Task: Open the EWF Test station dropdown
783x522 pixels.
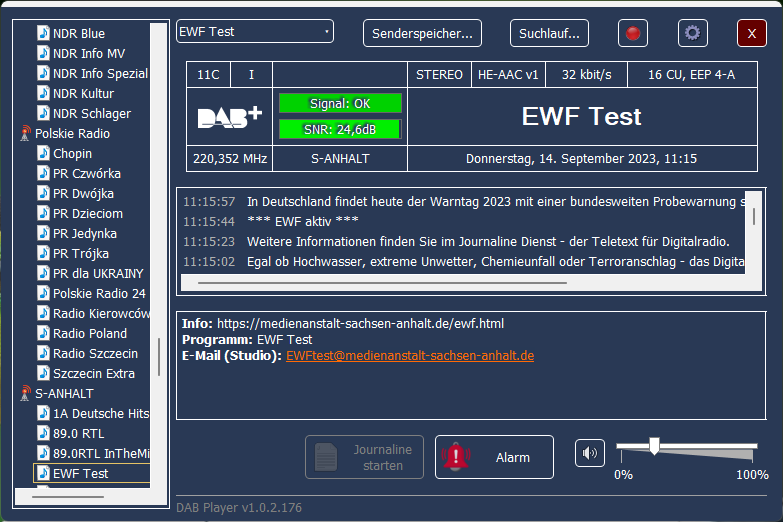Action: pyautogui.click(x=255, y=32)
